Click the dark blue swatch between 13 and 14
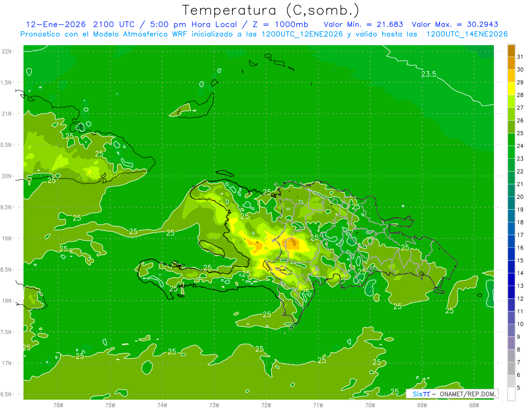 click(511, 279)
